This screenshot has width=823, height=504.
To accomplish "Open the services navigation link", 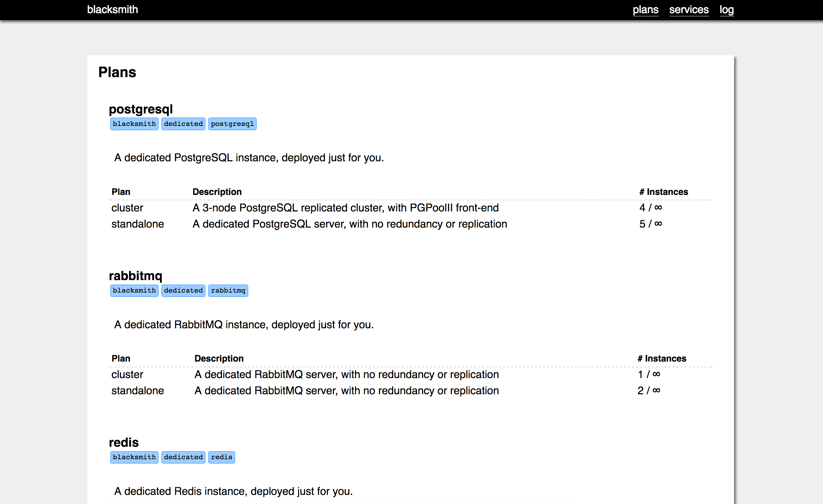I will click(689, 10).
